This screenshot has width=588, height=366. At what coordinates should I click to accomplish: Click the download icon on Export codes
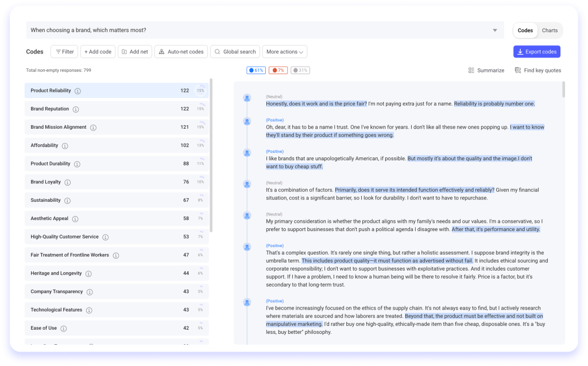(x=520, y=51)
